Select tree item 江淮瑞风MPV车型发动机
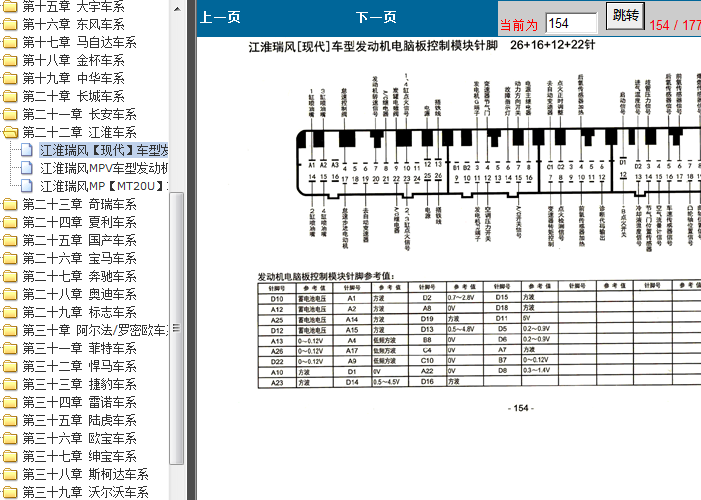 pyautogui.click(x=104, y=168)
